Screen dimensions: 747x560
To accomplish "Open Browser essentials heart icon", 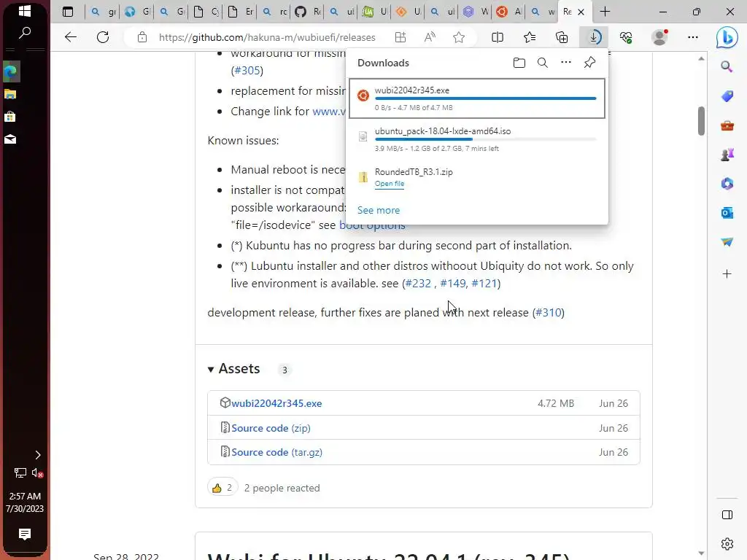I will [x=626, y=37].
